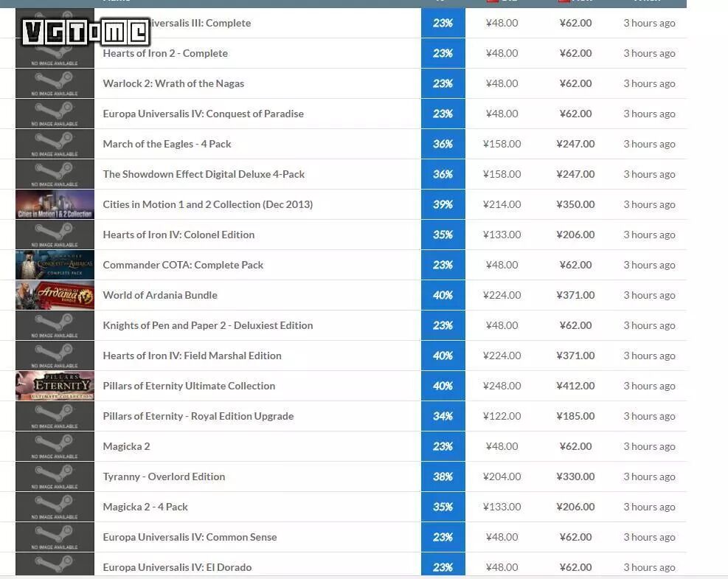Click the 38% cell for Tyranny - Overlord Edition

coord(443,476)
